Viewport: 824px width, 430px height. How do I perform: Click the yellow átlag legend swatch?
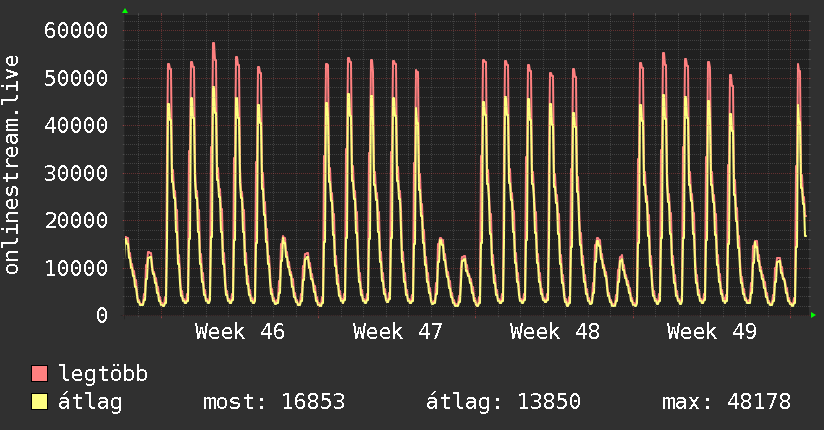[39, 402]
